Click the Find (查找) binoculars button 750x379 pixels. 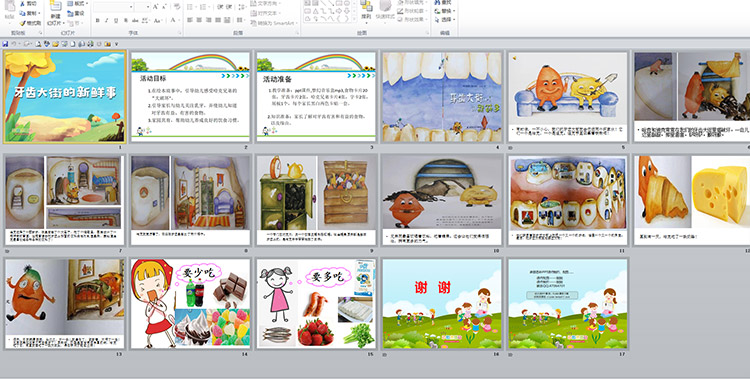click(444, 2)
